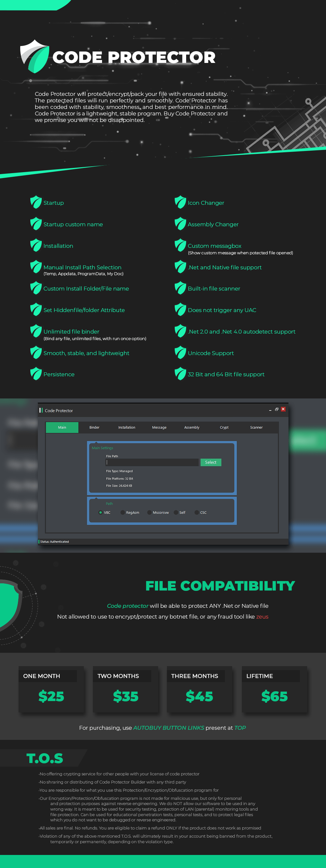Screen dimensions: 326x868
Task: Click the Code Protector shield logo
Action: point(35,57)
